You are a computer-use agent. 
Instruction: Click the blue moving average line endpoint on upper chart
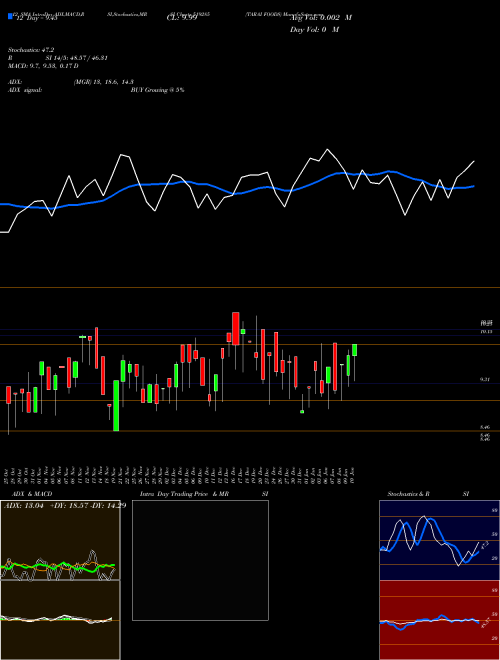(474, 186)
